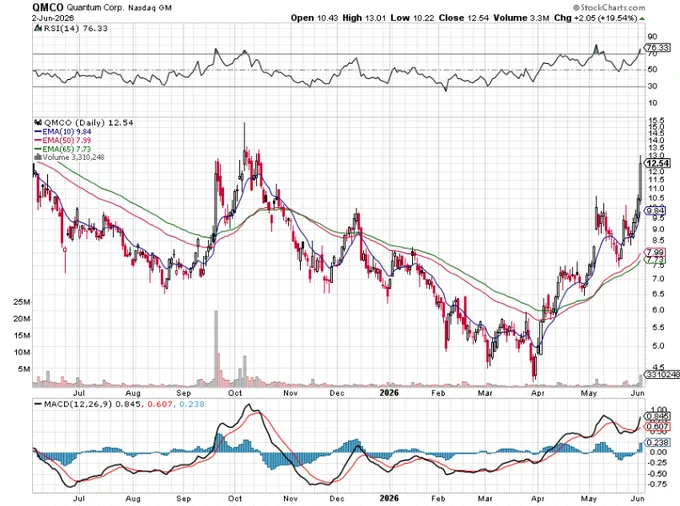Click the Chg +2.05 (+19.54%) value
Image resolution: width=680 pixels, height=506 pixels.
[x=595, y=18]
